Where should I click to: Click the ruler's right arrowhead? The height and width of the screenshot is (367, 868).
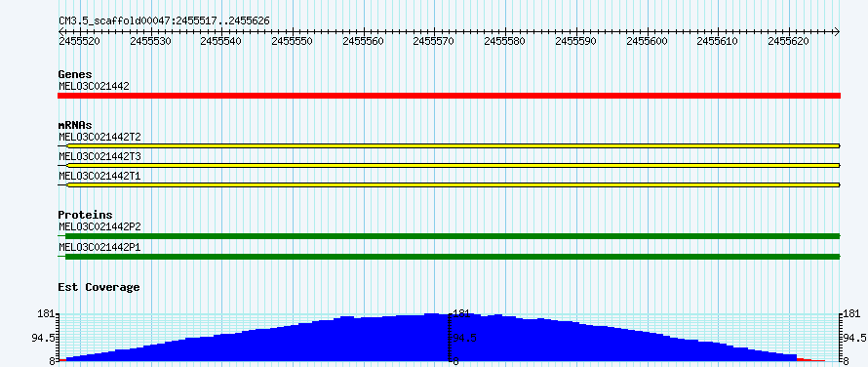coord(837,31)
